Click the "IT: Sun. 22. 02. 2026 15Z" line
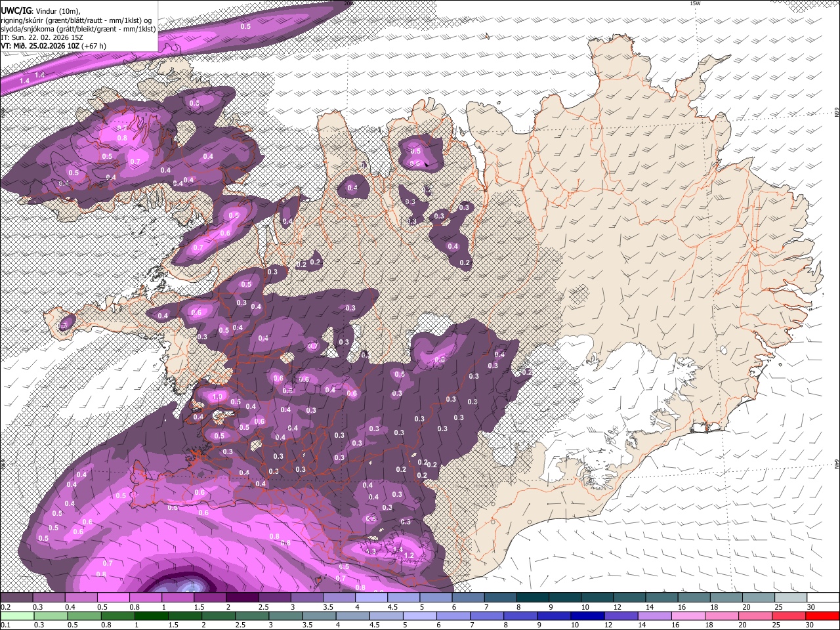840x630 pixels. [41, 37]
